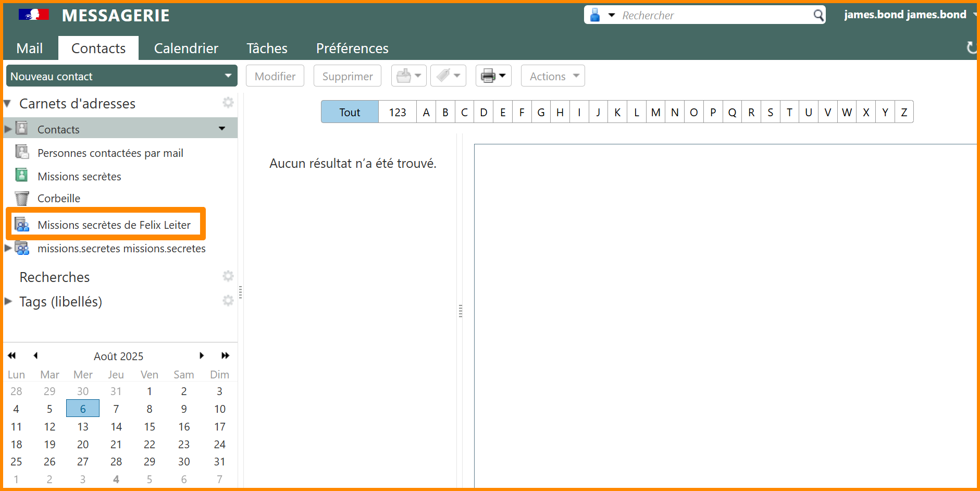This screenshot has width=980, height=491.
Task: Click the print icon in toolbar
Action: pos(488,76)
